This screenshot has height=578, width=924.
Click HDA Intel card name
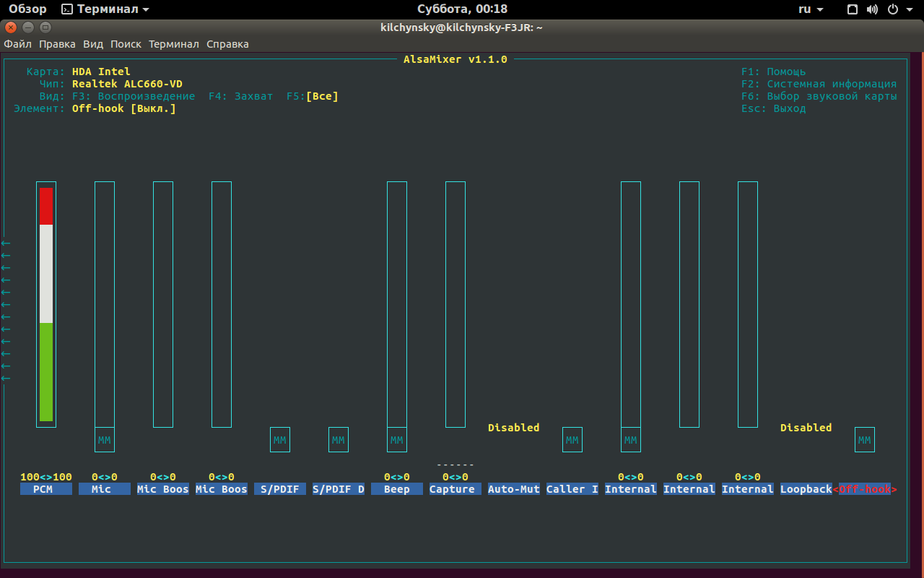(x=101, y=72)
